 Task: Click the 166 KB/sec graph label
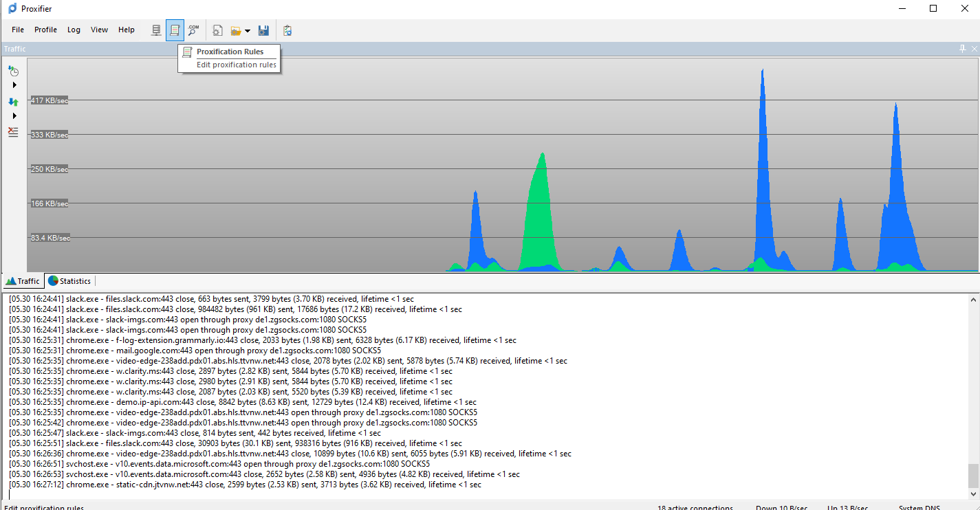point(49,203)
